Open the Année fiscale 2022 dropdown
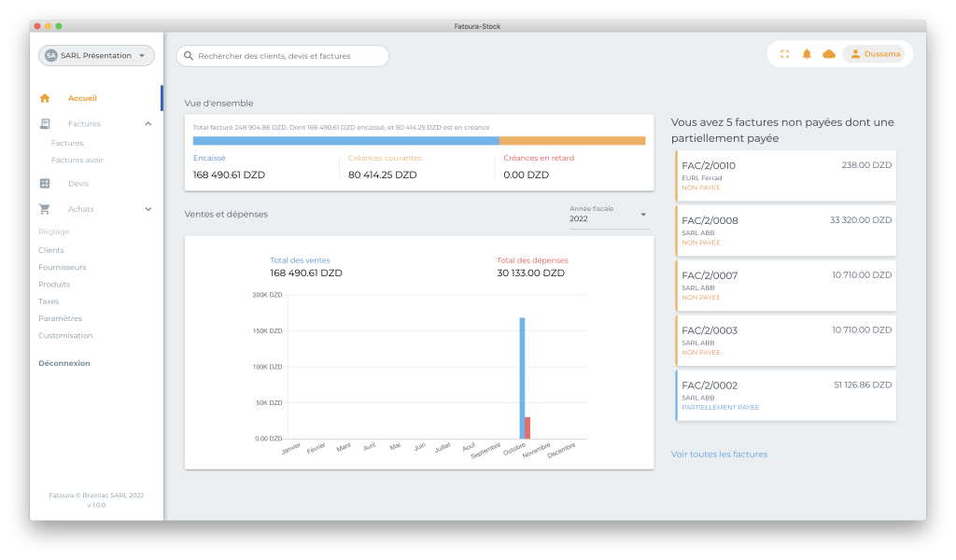 click(x=608, y=216)
